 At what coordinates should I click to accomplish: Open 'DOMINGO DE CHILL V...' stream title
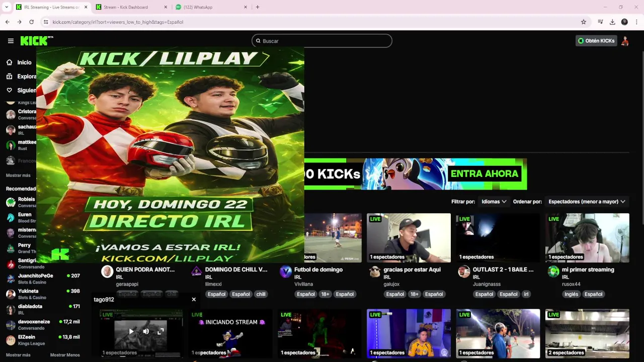[236, 269]
